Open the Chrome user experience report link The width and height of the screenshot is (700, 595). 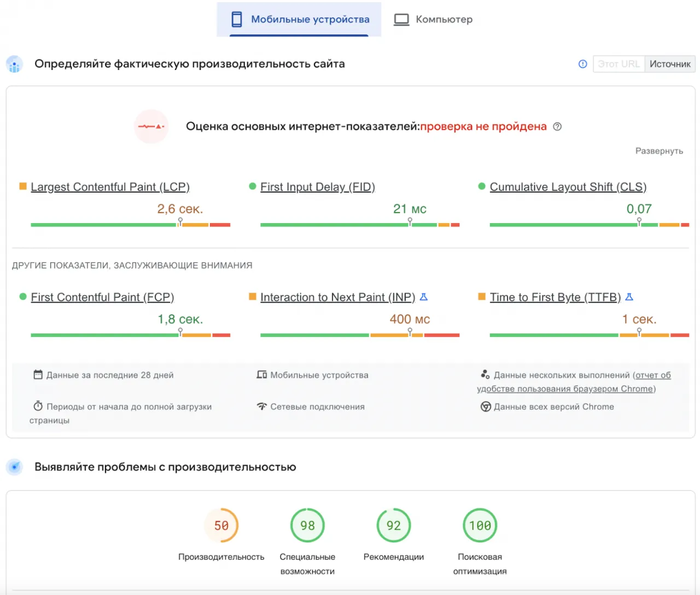click(574, 382)
